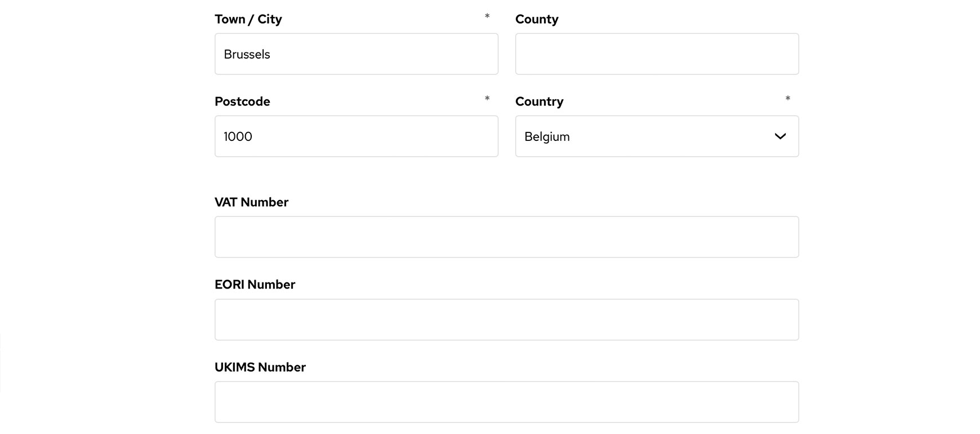Focus the EORI Number input box
Screen dimensions: 980x434
(x=506, y=319)
